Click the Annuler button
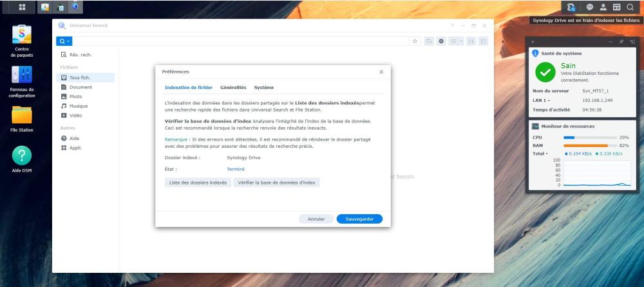The image size is (644, 287). point(316,219)
